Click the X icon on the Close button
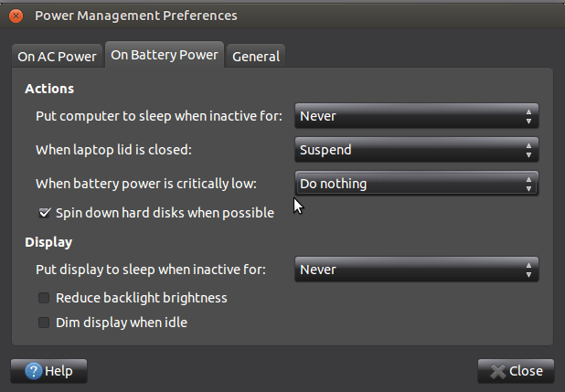565x392 pixels. pyautogui.click(x=498, y=371)
